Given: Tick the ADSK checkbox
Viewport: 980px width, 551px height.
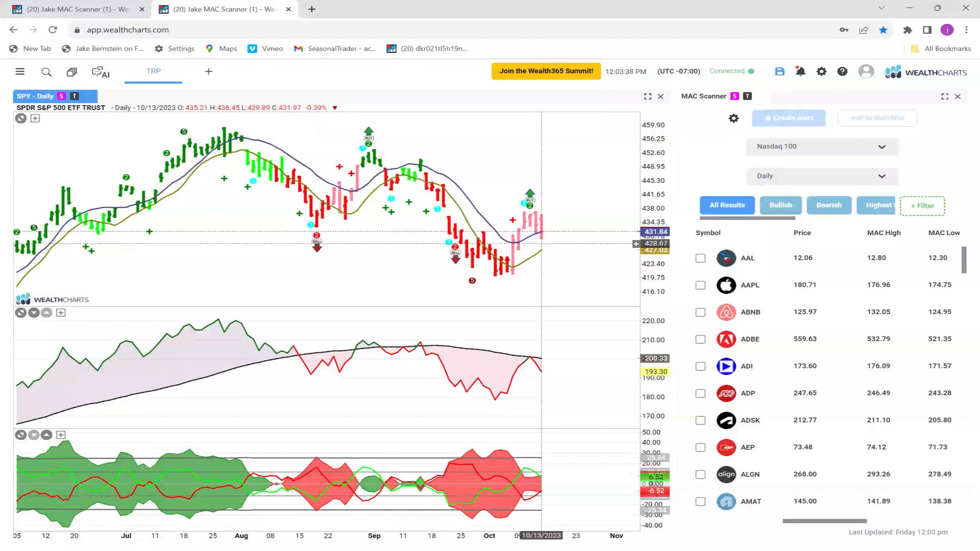Looking at the screenshot, I should point(700,420).
